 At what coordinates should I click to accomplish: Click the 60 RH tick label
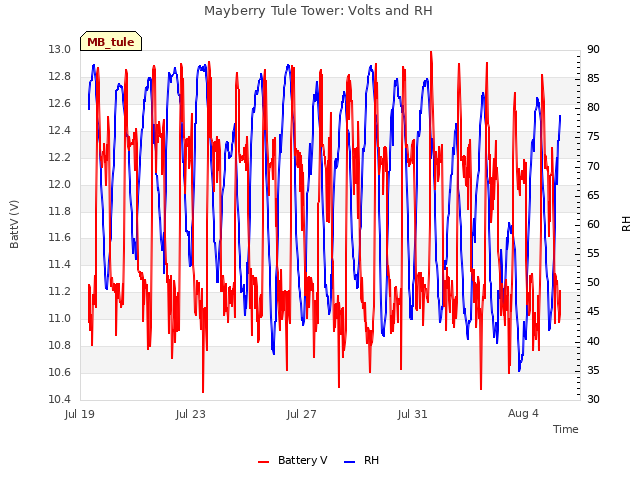point(593,224)
